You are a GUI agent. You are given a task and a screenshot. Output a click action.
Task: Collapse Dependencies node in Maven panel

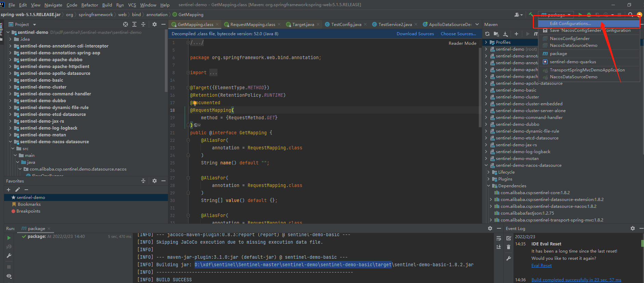489,186
